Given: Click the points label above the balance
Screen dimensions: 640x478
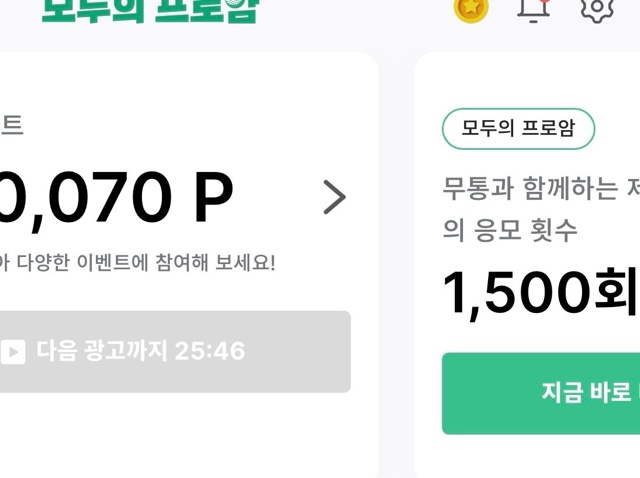Looking at the screenshot, I should pyautogui.click(x=12, y=126).
